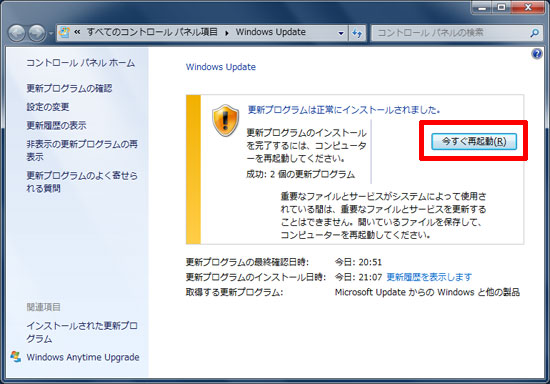This screenshot has height=384, width=550.
Task: Click the Control Panel search field
Action: tap(457, 33)
